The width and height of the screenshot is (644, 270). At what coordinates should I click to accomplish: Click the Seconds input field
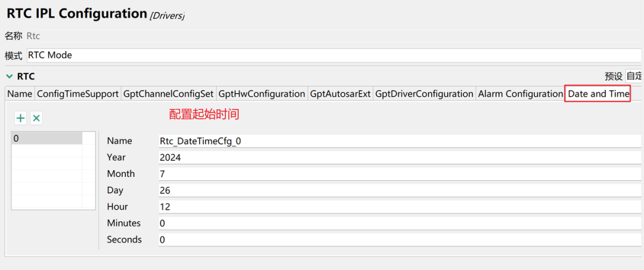(x=400, y=240)
